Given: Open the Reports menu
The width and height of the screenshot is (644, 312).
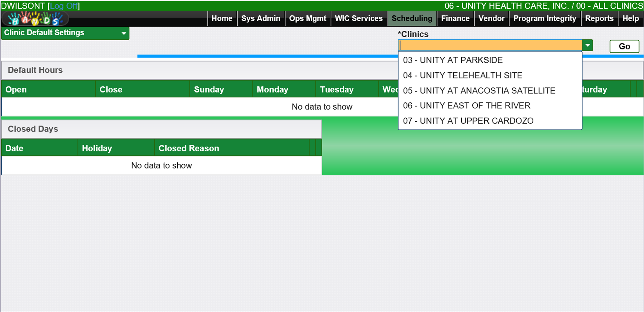Looking at the screenshot, I should tap(599, 19).
